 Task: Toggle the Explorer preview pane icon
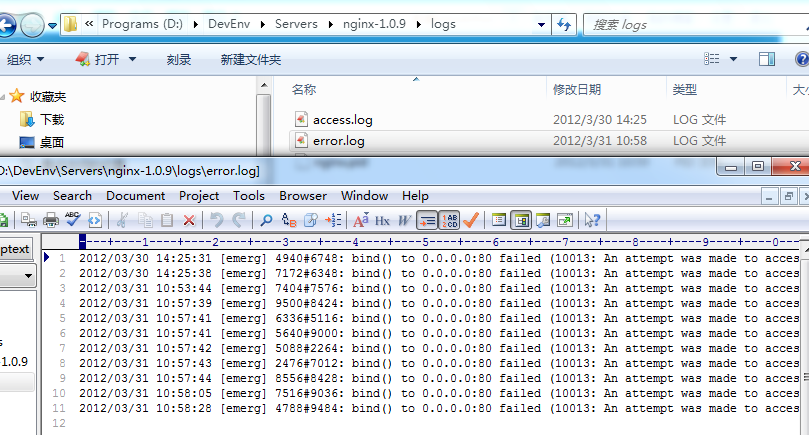tap(767, 59)
